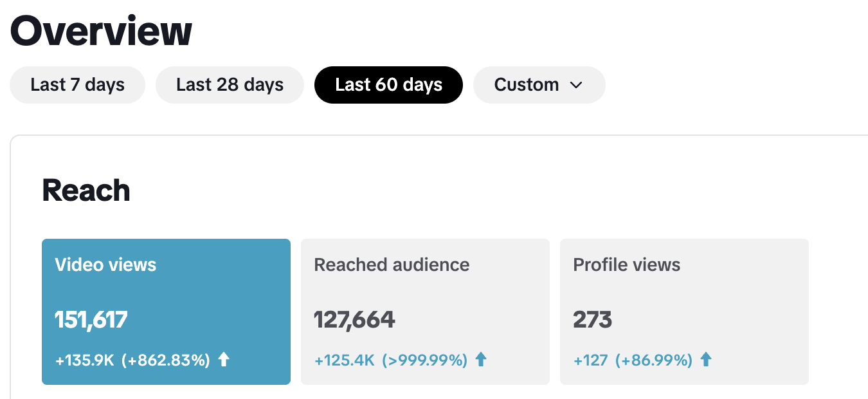
Task: Select the Last 7 days filter
Action: (x=77, y=85)
